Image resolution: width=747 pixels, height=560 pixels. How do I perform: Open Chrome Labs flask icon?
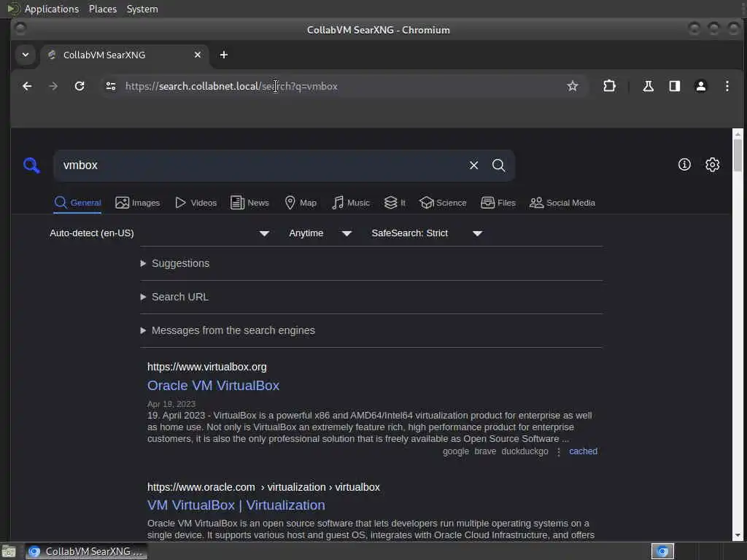tap(648, 86)
